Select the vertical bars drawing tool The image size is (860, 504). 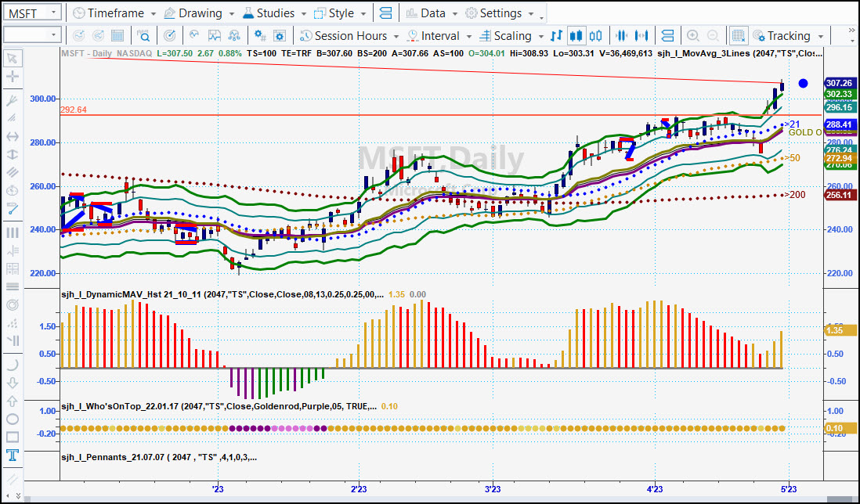(12, 232)
